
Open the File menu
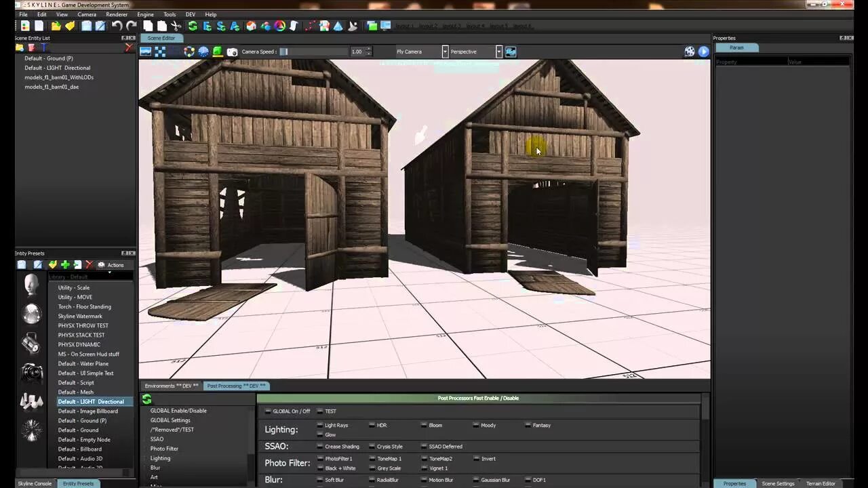[23, 14]
